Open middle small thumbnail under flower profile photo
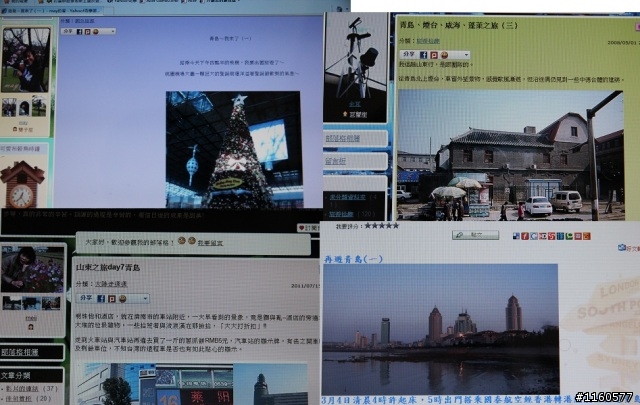 coord(31,303)
